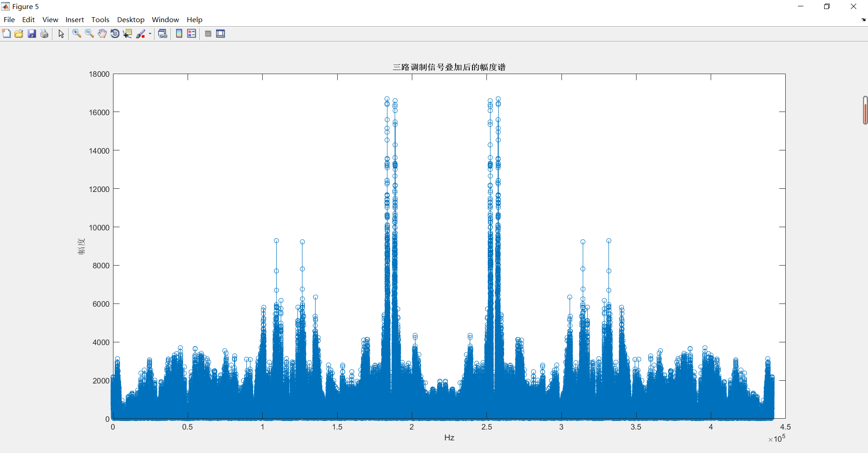The image size is (868, 453).
Task: Click the Link Plot icon
Action: click(163, 34)
